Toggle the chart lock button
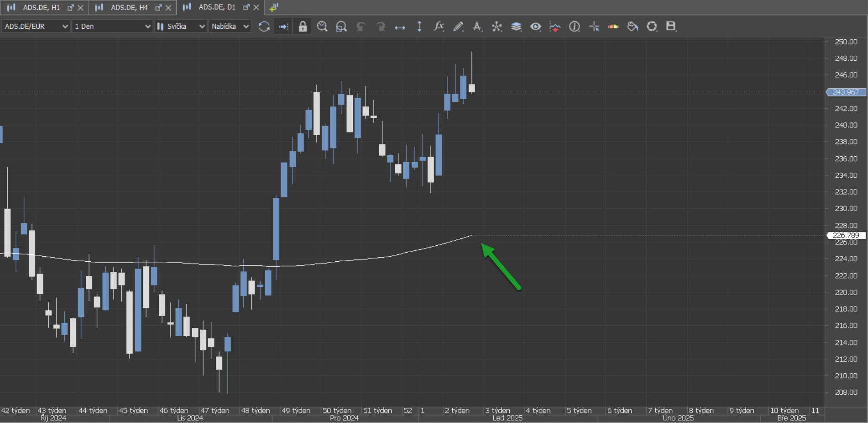The image size is (868, 423). click(x=303, y=26)
